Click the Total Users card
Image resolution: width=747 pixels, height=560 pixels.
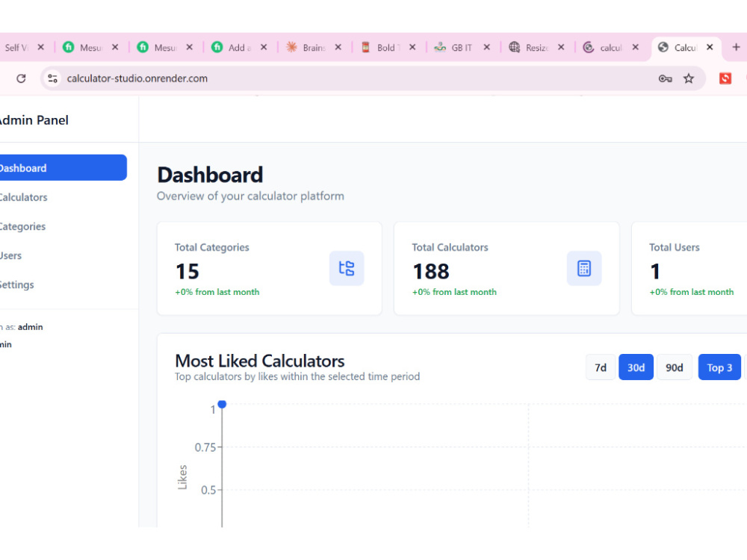pyautogui.click(x=689, y=268)
